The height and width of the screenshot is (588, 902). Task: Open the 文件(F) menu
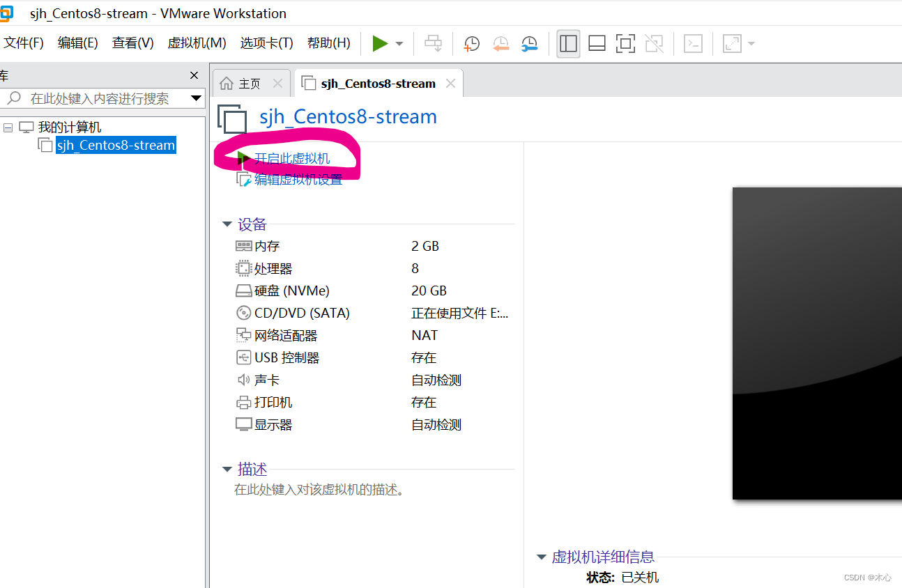(x=24, y=43)
